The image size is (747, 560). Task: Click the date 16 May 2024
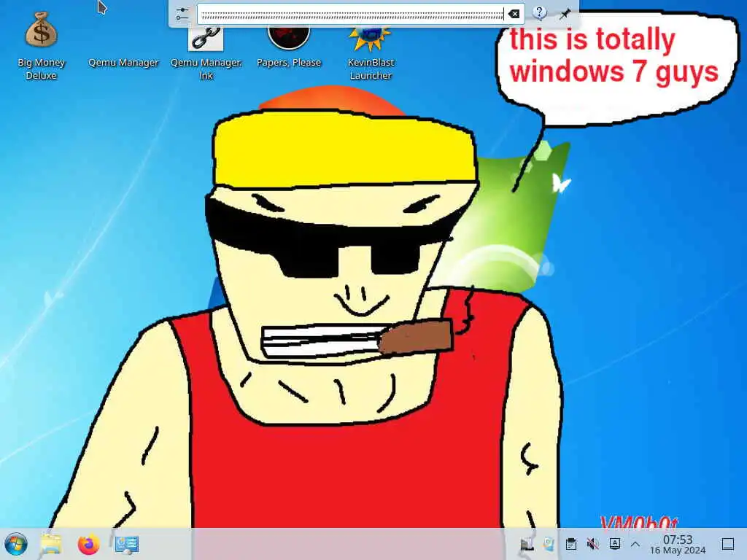[678, 551]
